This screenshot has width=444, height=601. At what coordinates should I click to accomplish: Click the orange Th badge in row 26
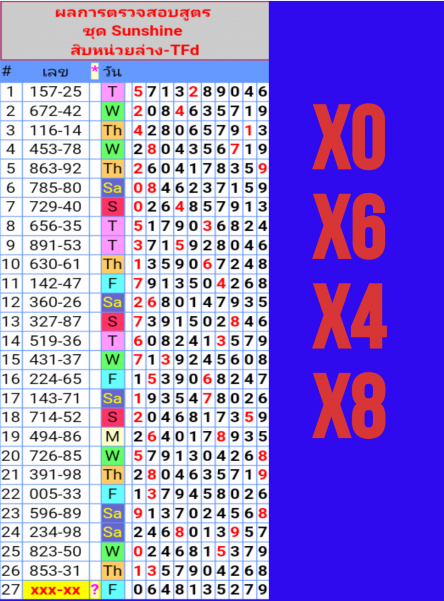[x=112, y=571]
